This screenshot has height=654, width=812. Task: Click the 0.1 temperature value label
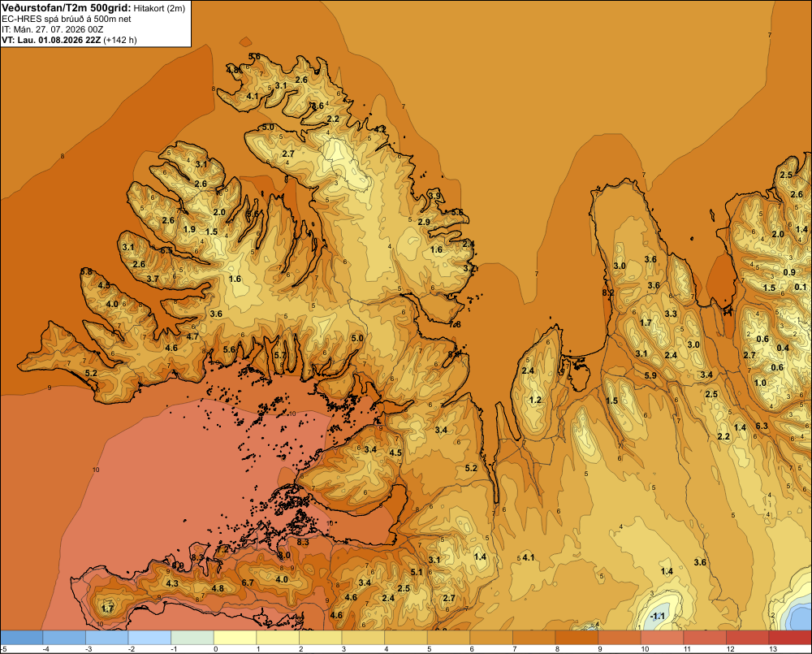point(801,287)
